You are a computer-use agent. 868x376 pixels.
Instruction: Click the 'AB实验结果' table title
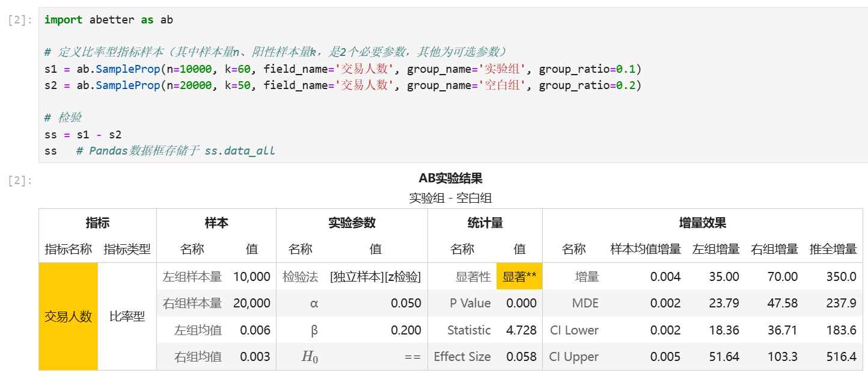[450, 178]
